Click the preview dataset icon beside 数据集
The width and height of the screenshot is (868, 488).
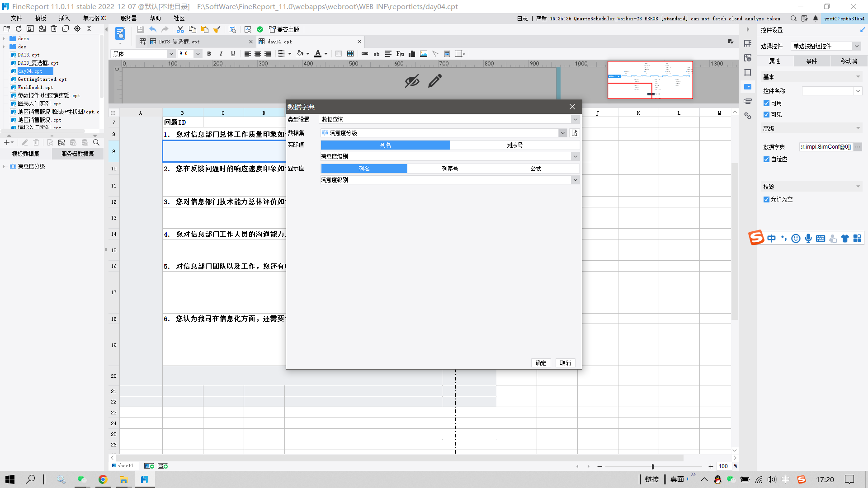click(575, 133)
